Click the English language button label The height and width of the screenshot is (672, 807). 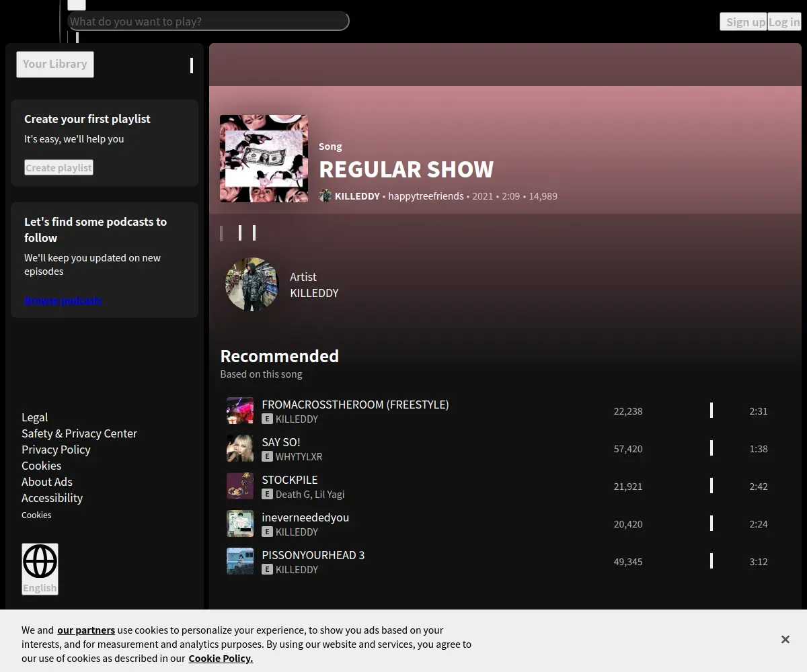point(40,588)
